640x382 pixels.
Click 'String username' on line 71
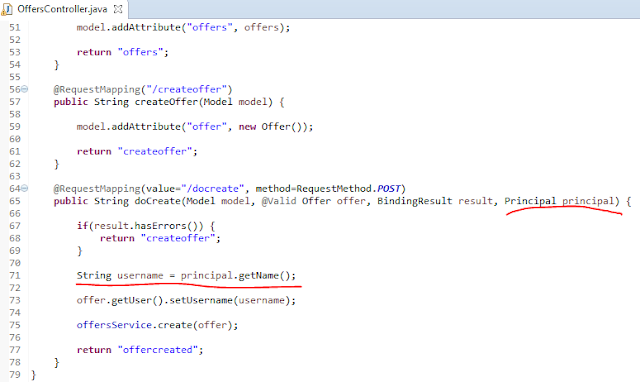(120, 275)
